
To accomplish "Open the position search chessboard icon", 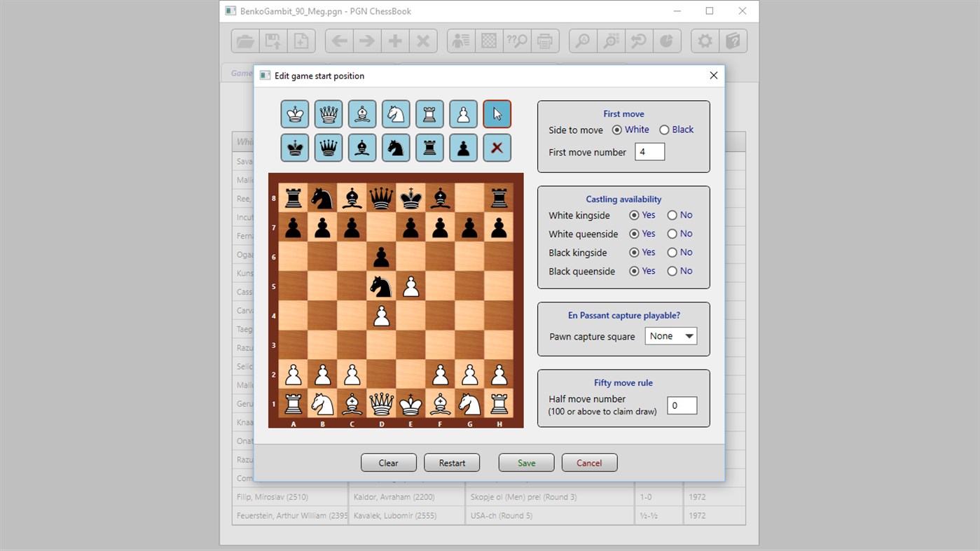I will (x=488, y=41).
